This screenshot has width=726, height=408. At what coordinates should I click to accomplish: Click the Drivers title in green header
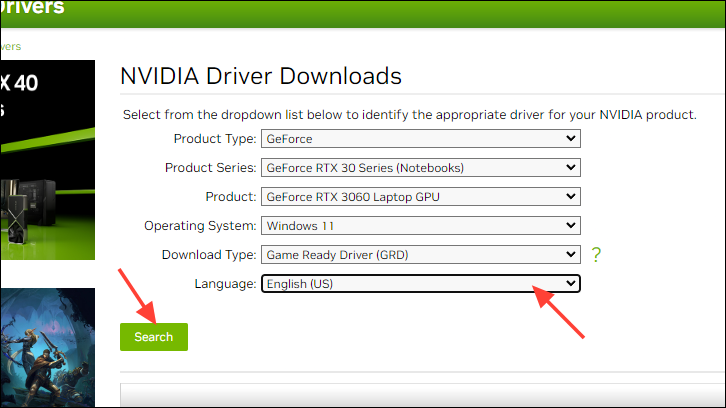coord(32,9)
